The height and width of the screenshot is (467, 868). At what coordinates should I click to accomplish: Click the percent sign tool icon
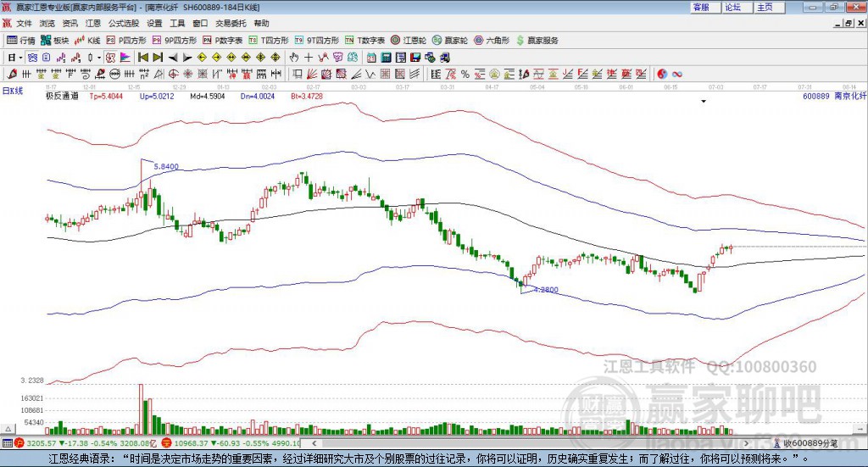coord(465,74)
